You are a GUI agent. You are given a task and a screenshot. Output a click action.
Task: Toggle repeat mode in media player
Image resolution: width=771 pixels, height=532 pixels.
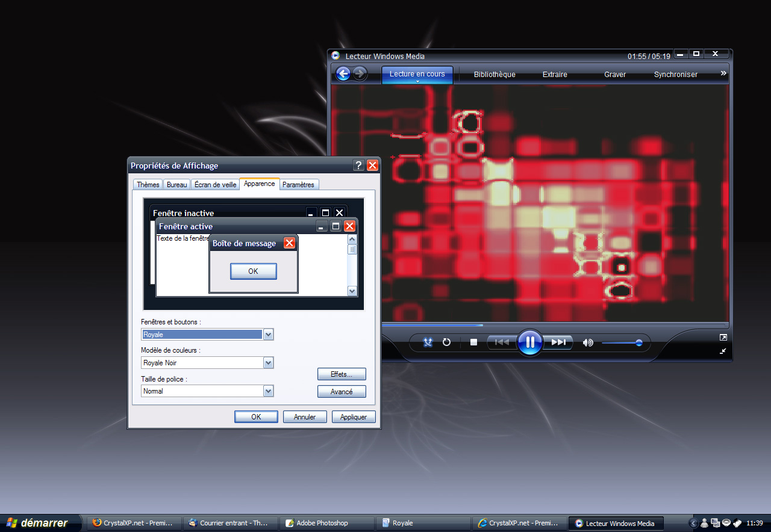point(446,342)
